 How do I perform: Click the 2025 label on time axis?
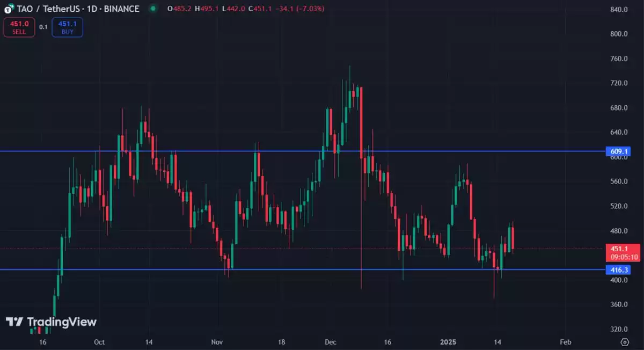click(x=449, y=342)
